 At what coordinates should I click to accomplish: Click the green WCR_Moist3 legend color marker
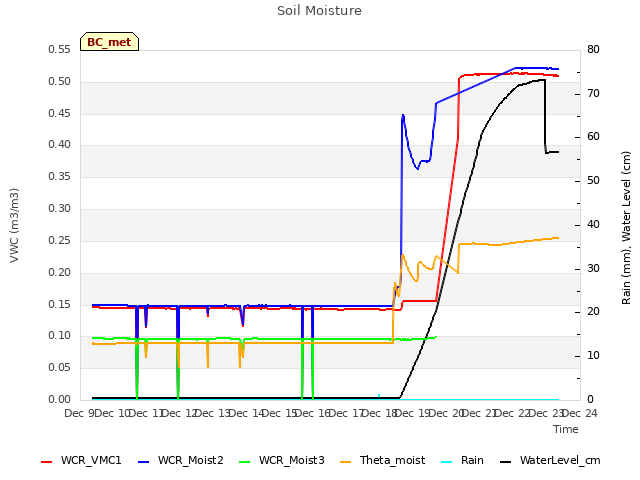244,462
